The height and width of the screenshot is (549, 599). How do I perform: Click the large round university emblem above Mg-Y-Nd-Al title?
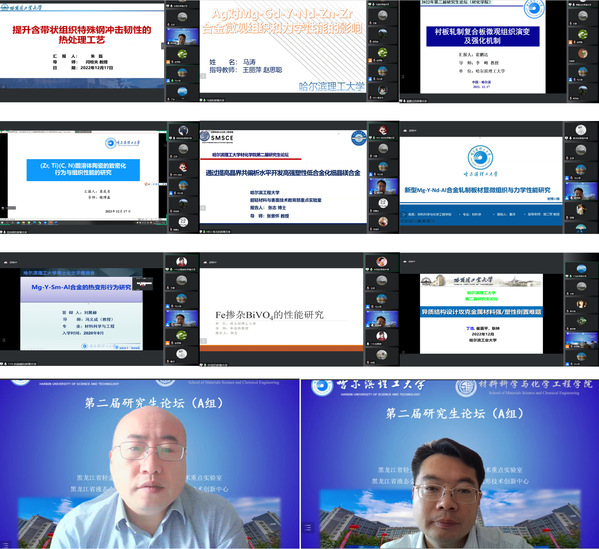point(480,157)
